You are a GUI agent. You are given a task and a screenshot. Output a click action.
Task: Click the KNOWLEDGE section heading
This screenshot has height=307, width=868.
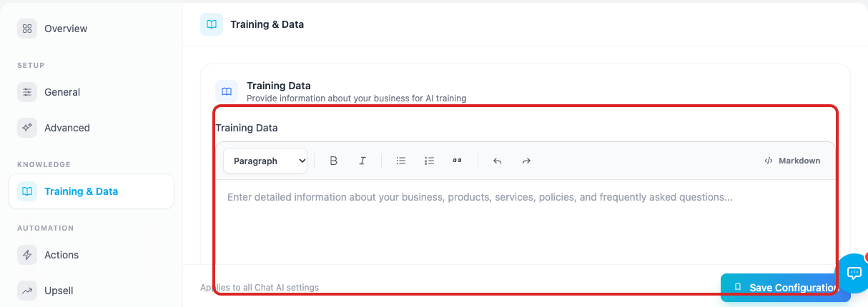click(x=44, y=165)
